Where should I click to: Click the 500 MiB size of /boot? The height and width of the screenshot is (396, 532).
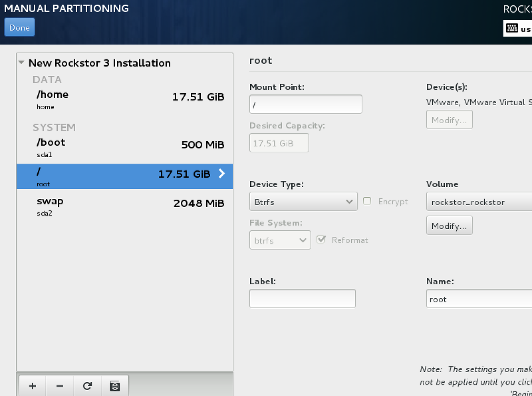pyautogui.click(x=203, y=145)
